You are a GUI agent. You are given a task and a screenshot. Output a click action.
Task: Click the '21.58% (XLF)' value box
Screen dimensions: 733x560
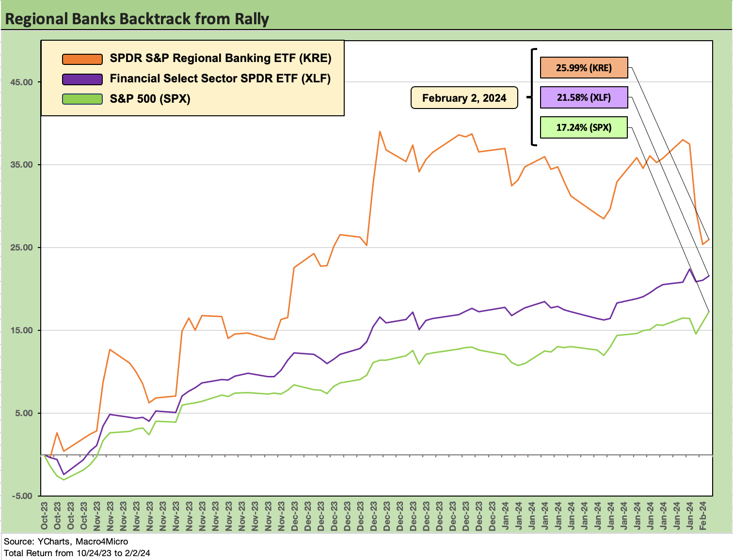click(584, 97)
